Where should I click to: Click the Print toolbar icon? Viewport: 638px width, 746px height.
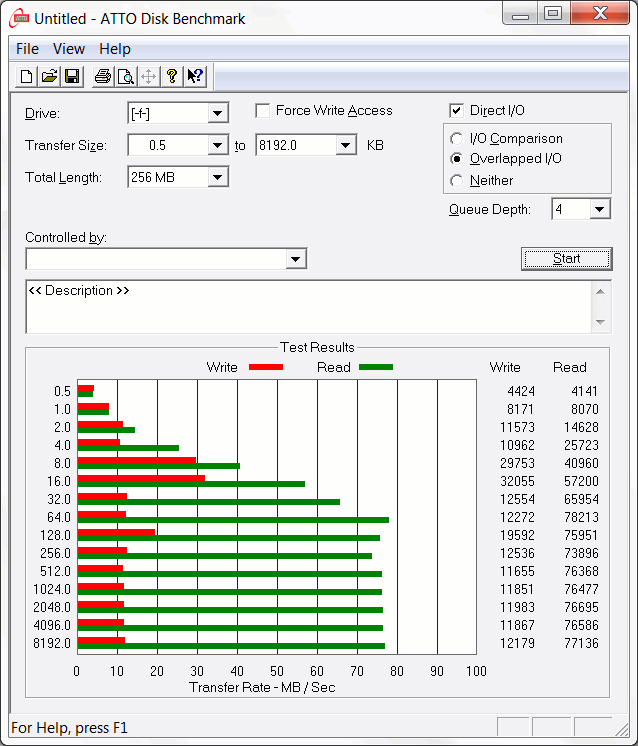tap(102, 76)
